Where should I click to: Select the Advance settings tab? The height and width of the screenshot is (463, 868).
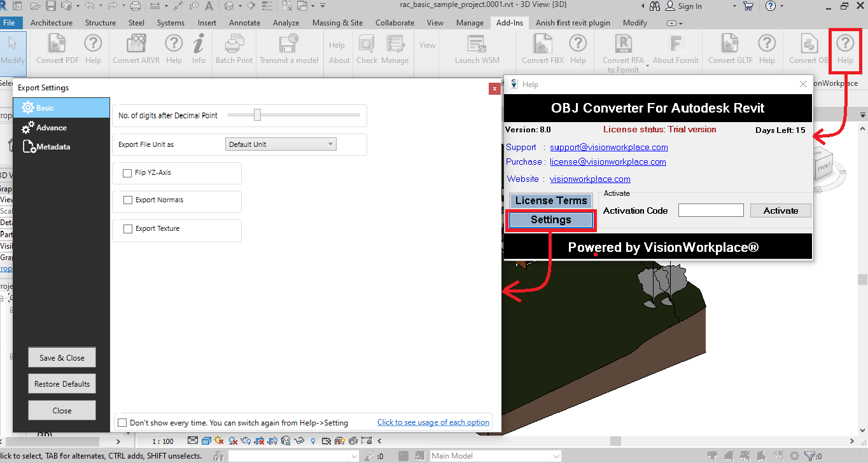(x=61, y=128)
